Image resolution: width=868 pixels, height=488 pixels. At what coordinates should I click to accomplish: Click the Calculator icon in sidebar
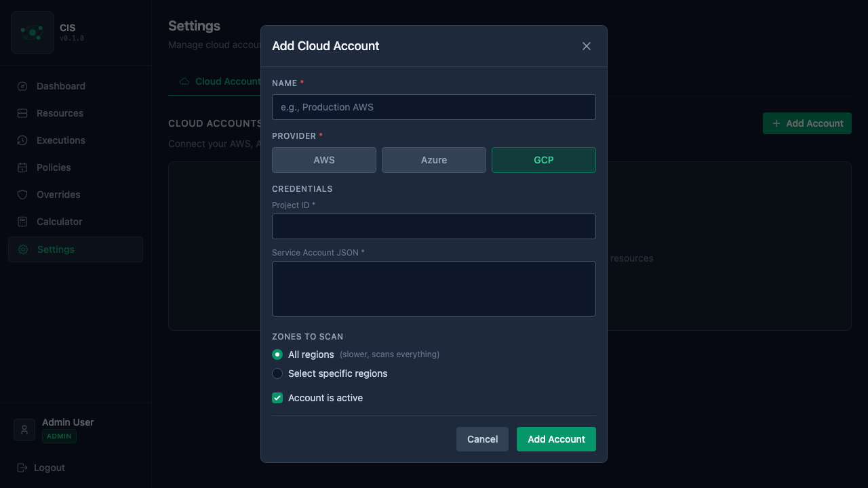coord(22,222)
